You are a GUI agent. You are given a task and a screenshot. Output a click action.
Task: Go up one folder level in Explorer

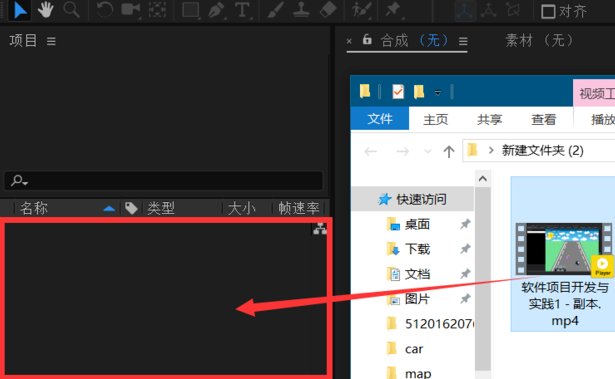[449, 151]
